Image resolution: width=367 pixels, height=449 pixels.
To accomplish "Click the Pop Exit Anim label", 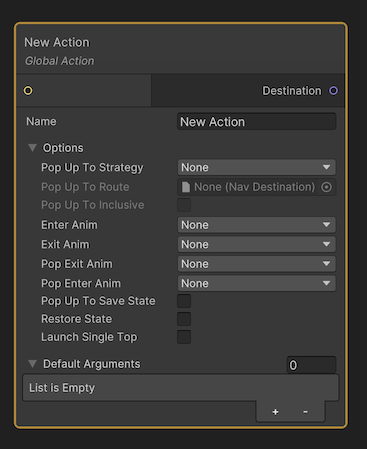I will [77, 264].
